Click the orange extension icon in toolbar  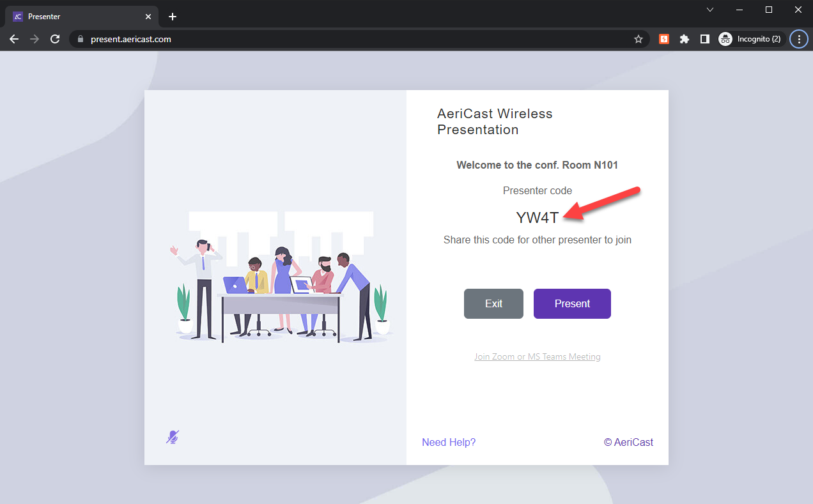tap(664, 39)
